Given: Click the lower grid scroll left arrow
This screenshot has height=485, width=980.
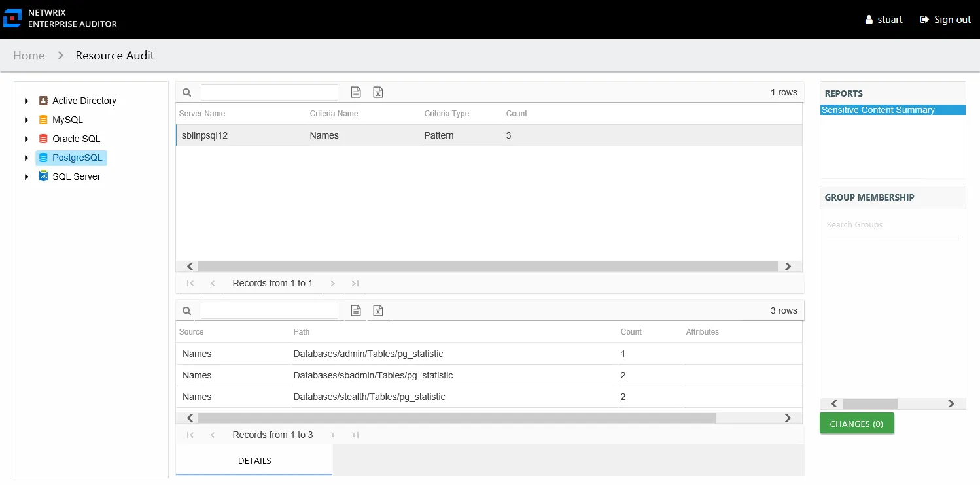Looking at the screenshot, I should [190, 418].
